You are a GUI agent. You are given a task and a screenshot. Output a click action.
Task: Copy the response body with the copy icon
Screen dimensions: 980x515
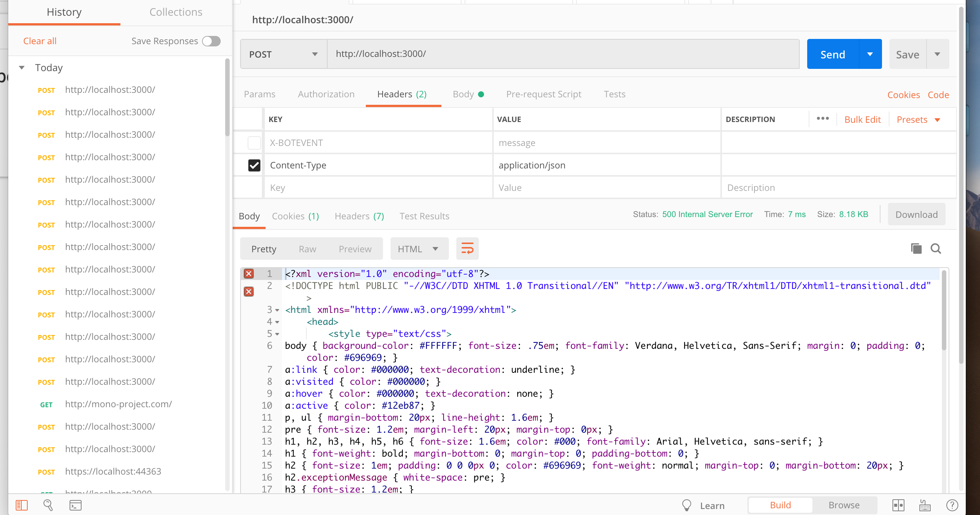(x=916, y=249)
